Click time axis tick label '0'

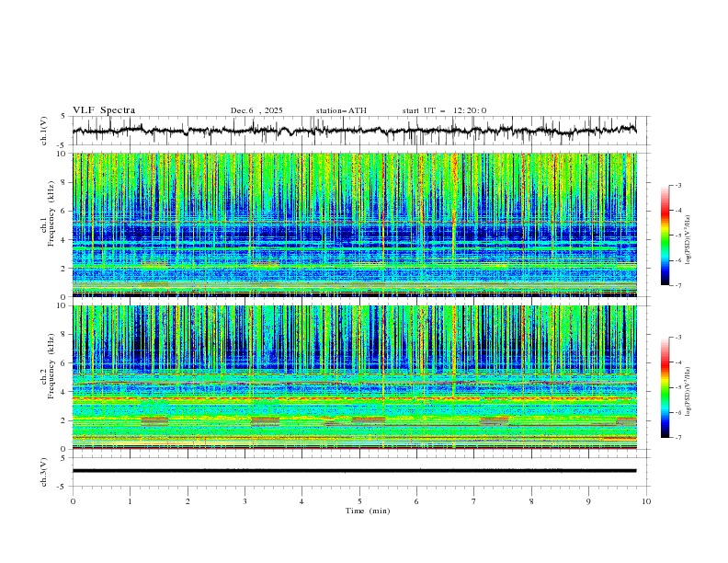click(x=73, y=501)
